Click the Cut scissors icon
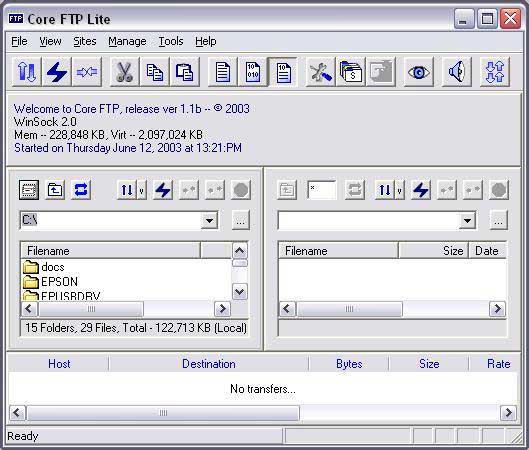The height and width of the screenshot is (450, 529). (x=124, y=72)
